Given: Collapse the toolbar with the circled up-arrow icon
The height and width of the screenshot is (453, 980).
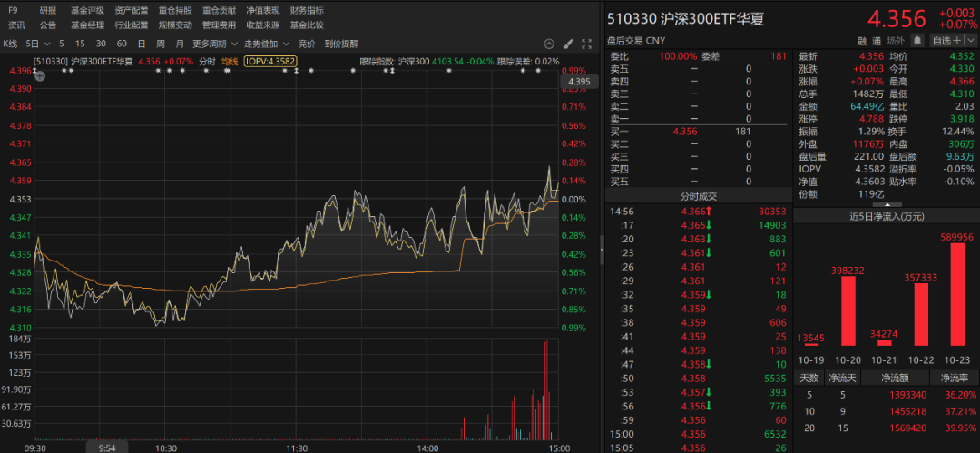Looking at the screenshot, I should pyautogui.click(x=549, y=44).
